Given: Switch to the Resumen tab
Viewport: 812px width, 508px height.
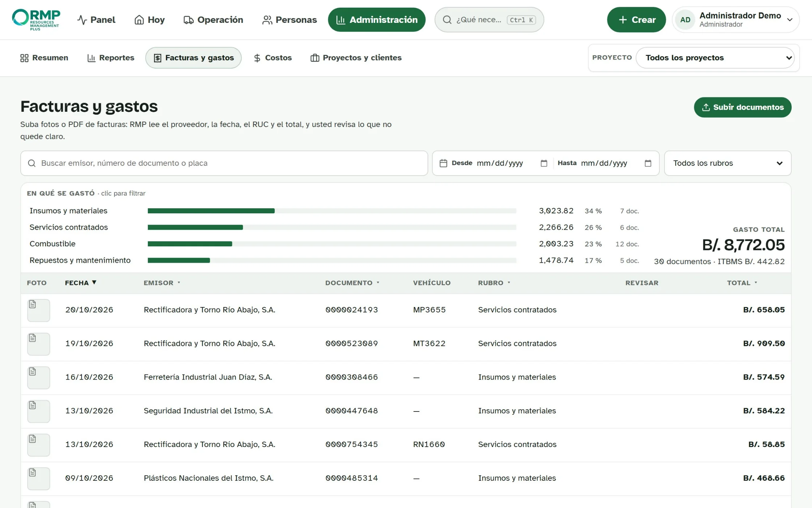Looking at the screenshot, I should [x=44, y=58].
